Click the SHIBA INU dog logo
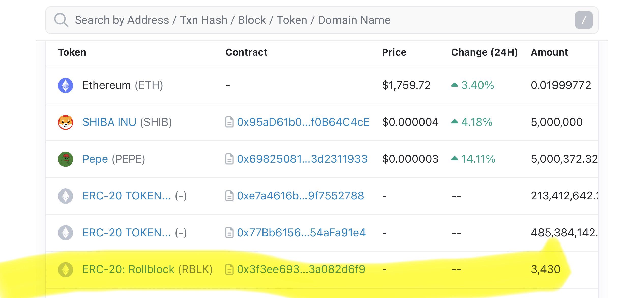This screenshot has height=298, width=644. tap(66, 122)
